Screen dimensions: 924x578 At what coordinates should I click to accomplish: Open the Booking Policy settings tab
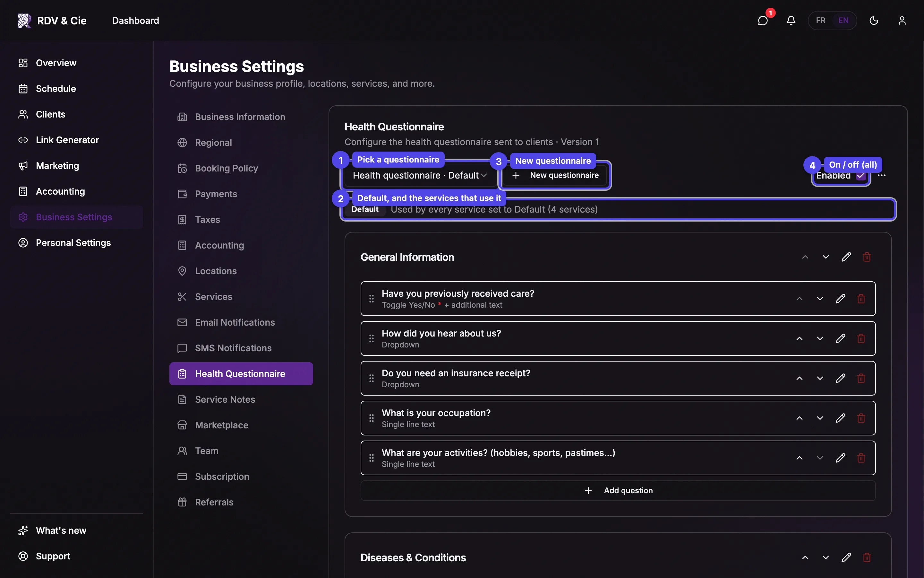pos(241,168)
